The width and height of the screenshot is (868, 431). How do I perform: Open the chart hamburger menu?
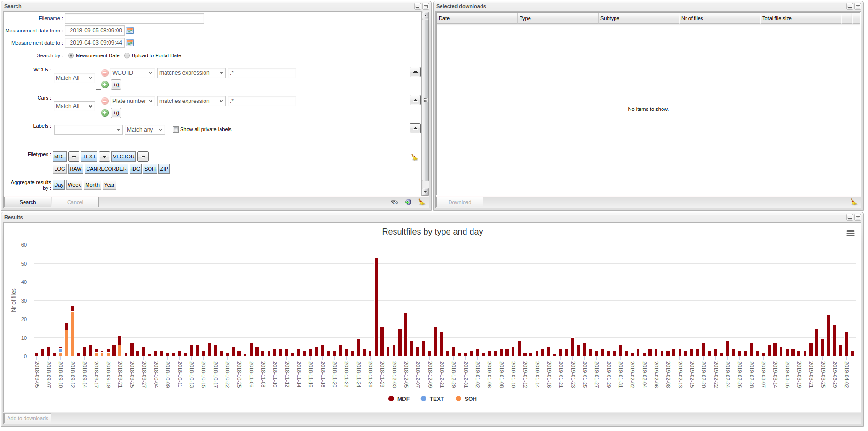click(850, 234)
